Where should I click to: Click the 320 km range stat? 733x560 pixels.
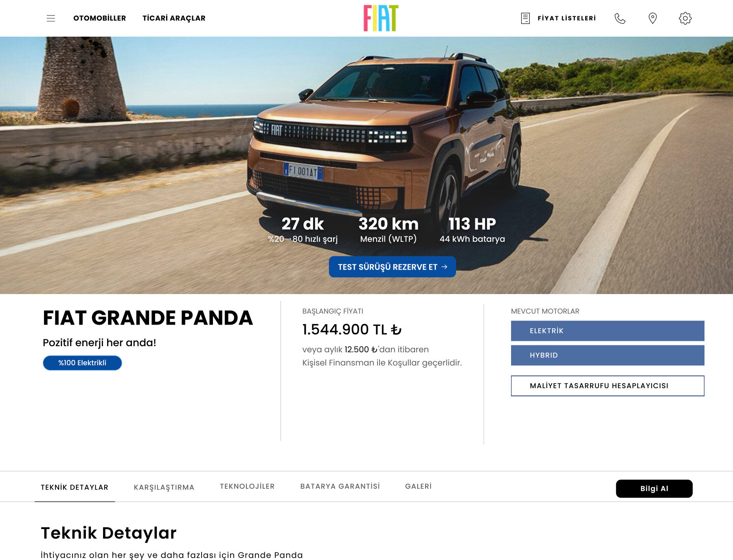coord(388,230)
